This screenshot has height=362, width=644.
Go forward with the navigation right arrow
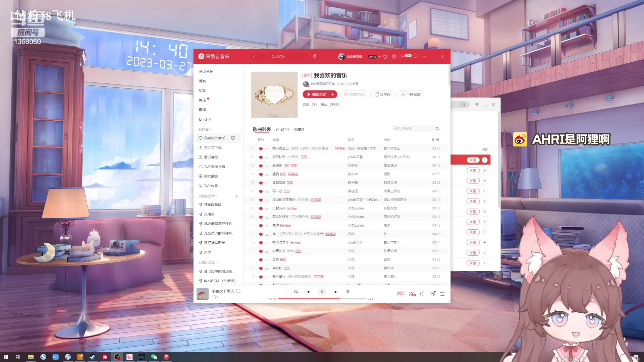[x=262, y=57]
